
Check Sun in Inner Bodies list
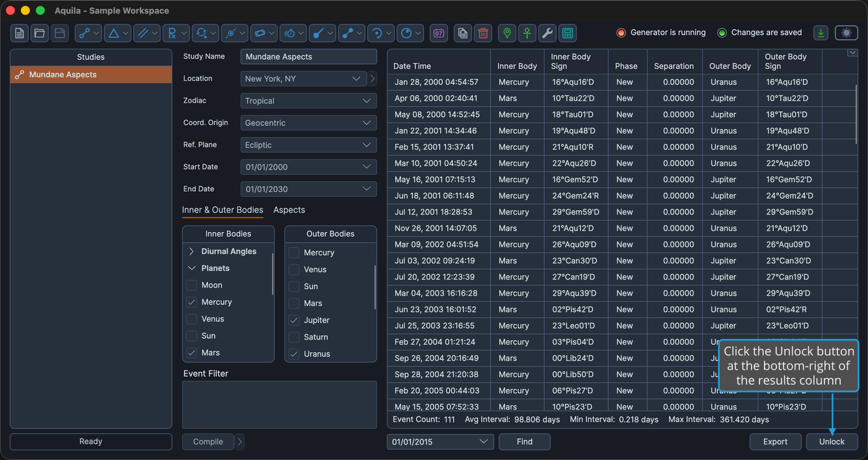(192, 336)
